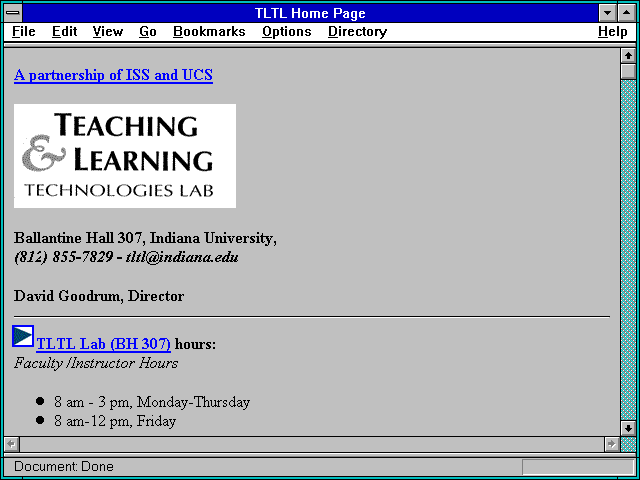Screen dimensions: 640x480
Task: Follow 'A partnership of ISS and UCS' link
Action: 113,75
